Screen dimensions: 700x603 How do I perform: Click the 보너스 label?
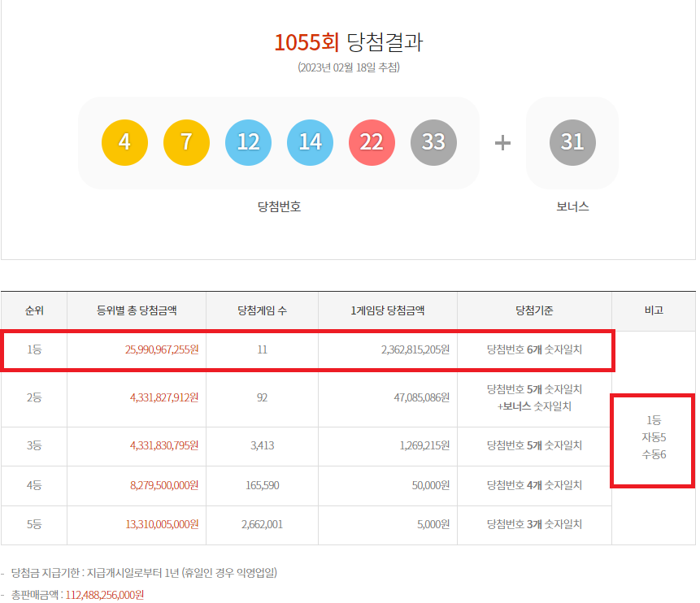pyautogui.click(x=573, y=206)
